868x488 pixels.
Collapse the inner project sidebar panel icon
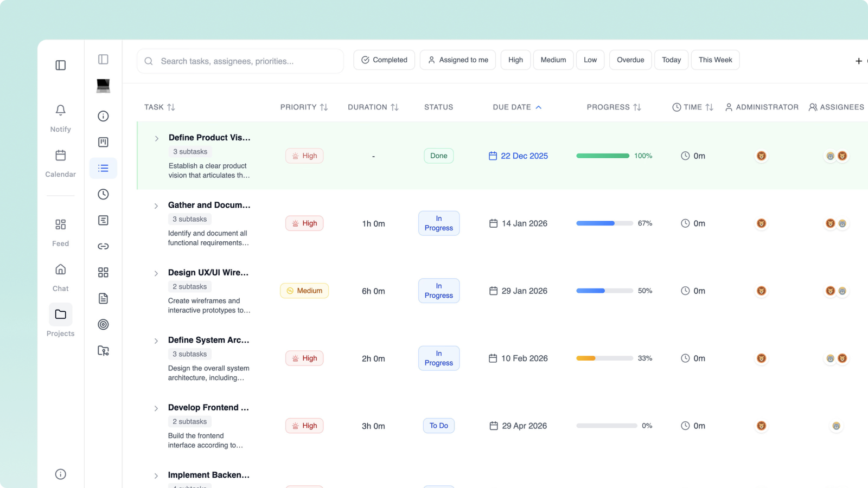tap(103, 59)
